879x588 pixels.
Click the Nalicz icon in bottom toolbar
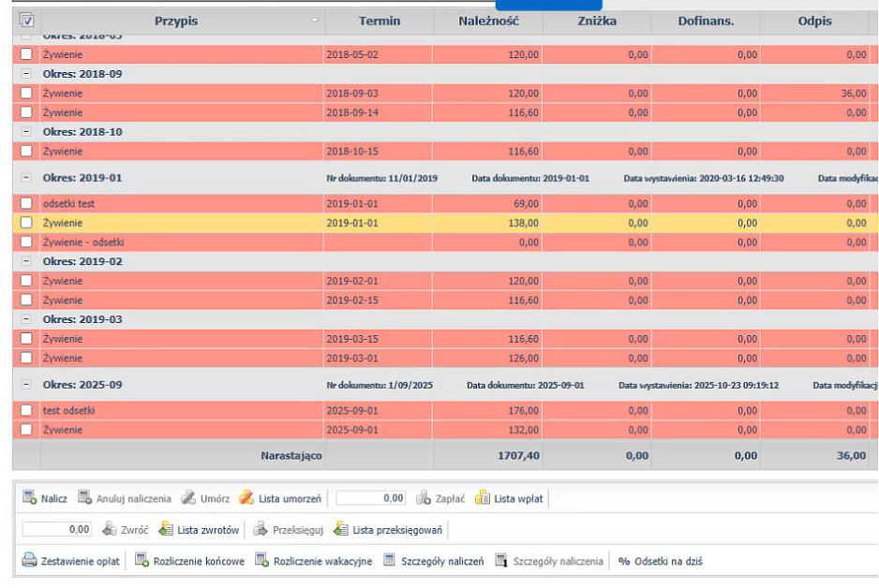(29, 499)
